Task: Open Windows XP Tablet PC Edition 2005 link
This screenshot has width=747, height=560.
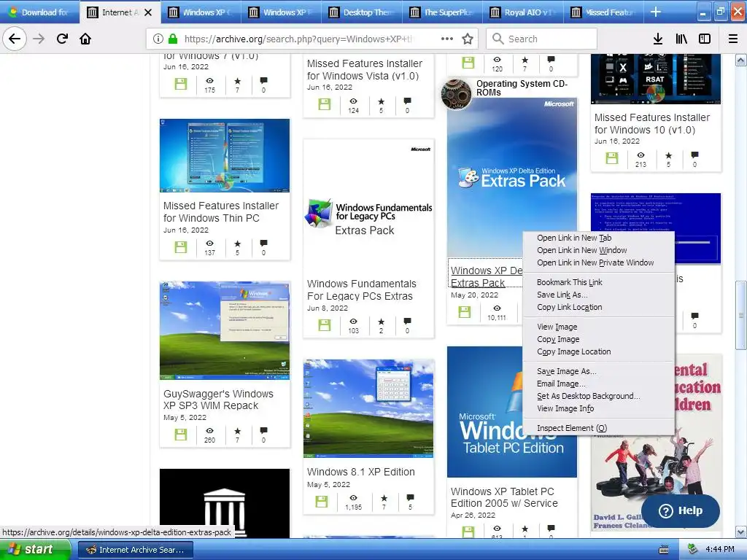Action: (504, 497)
